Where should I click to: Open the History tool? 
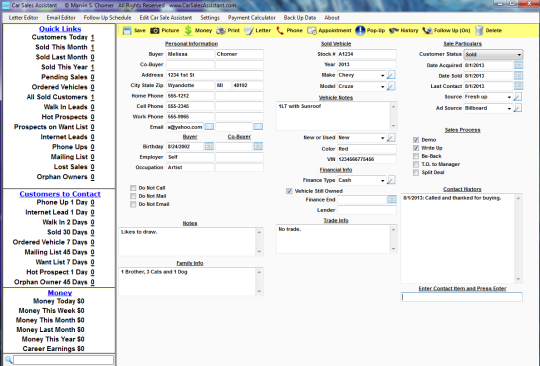(394, 31)
